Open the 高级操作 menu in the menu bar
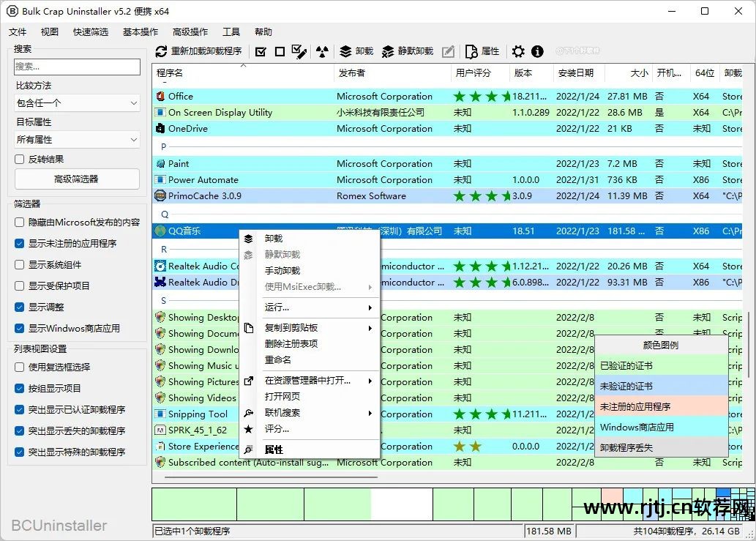 (x=190, y=32)
